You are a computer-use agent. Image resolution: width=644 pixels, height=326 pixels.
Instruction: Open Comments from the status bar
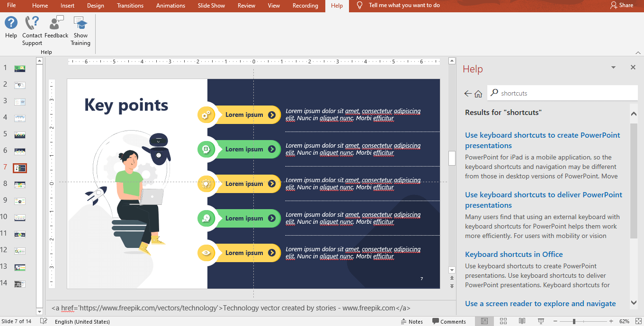coord(449,321)
